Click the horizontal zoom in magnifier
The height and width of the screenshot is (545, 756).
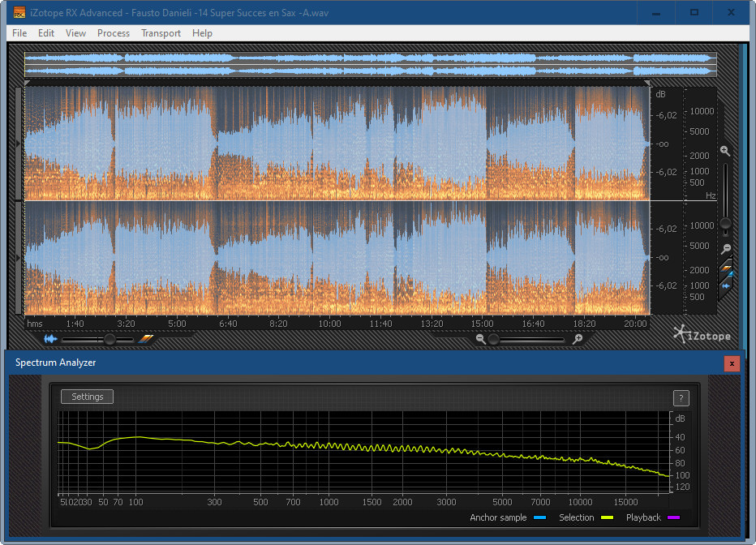pyautogui.click(x=578, y=339)
